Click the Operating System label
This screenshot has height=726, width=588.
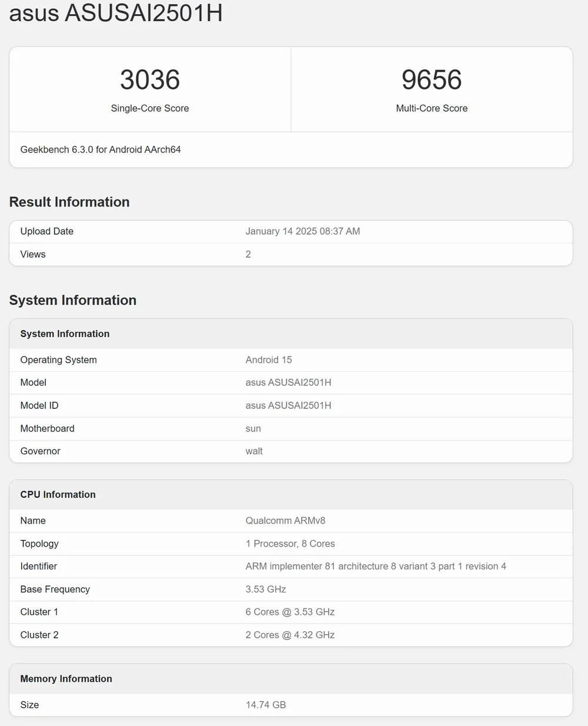coord(59,360)
